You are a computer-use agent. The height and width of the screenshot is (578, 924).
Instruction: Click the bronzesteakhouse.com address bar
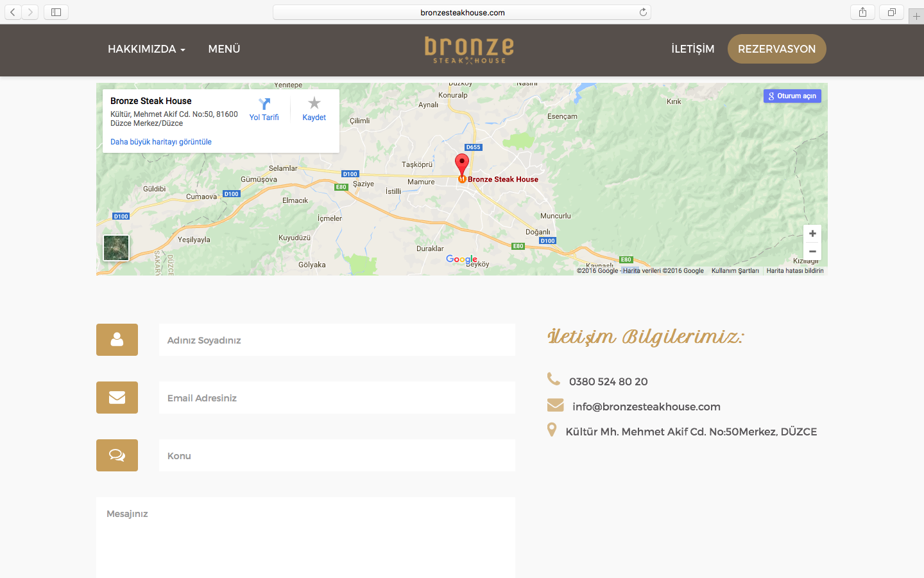point(462,12)
